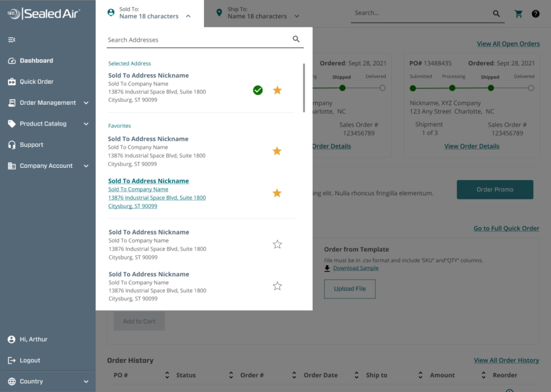Viewport: 551px width, 392px height.
Task: Favorite the first unstarred address
Action: click(277, 245)
